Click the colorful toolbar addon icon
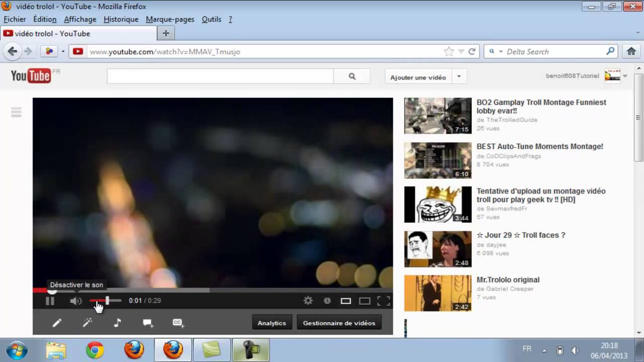The image size is (644, 362). point(50,51)
